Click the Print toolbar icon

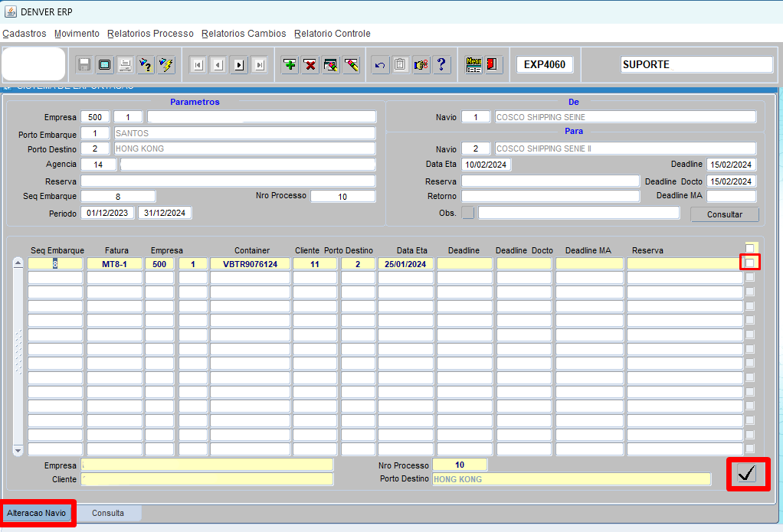(125, 65)
